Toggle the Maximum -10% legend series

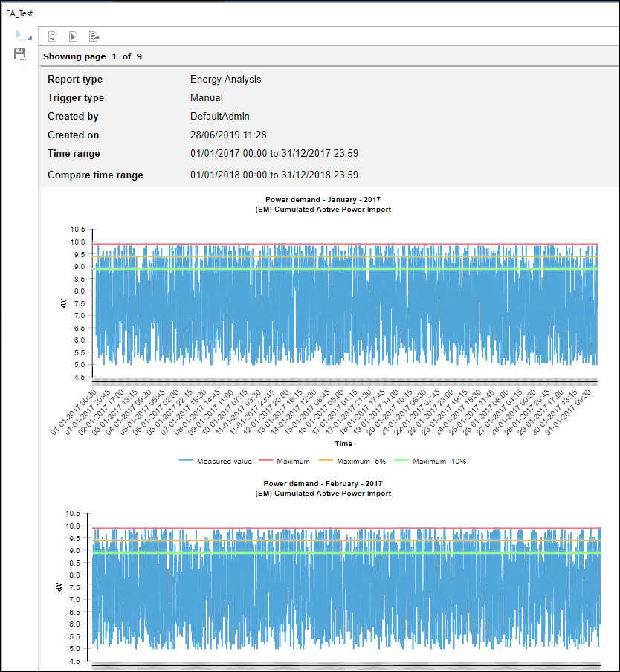[439, 461]
